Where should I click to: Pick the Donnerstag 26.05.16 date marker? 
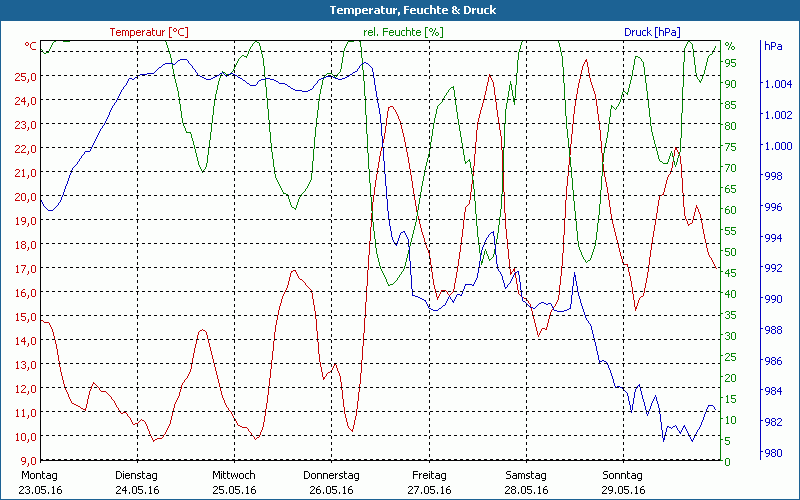(331, 482)
